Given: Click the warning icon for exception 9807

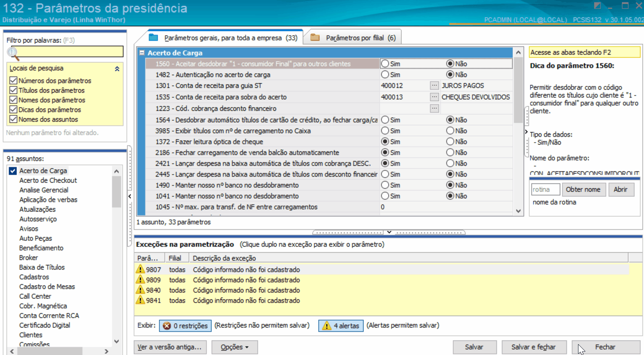Looking at the screenshot, I should 140,269.
